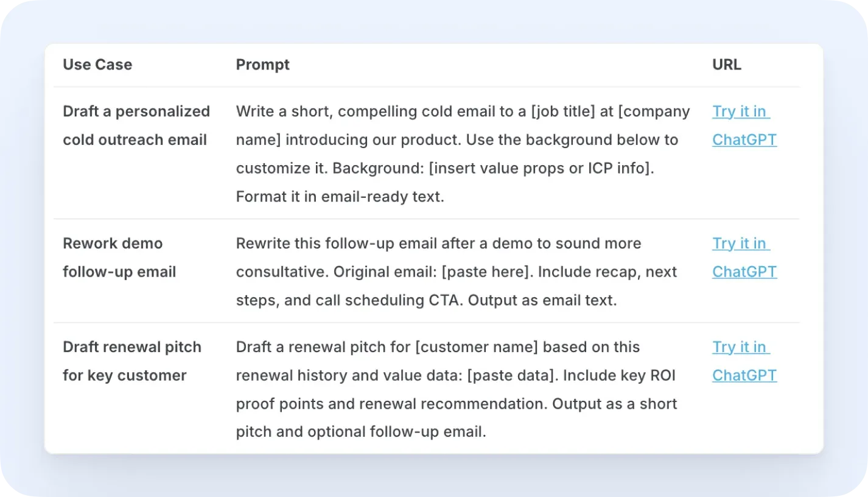Click the Use Case column header
The width and height of the screenshot is (868, 497).
tap(97, 65)
